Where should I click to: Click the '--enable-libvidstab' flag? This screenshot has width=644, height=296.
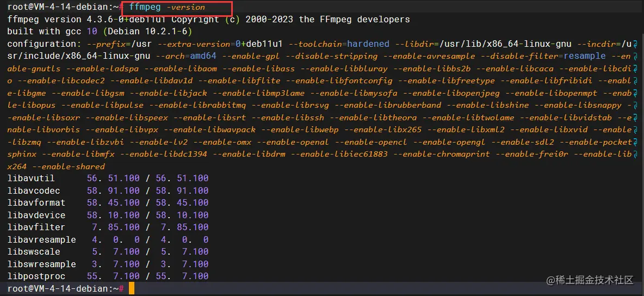click(x=566, y=118)
